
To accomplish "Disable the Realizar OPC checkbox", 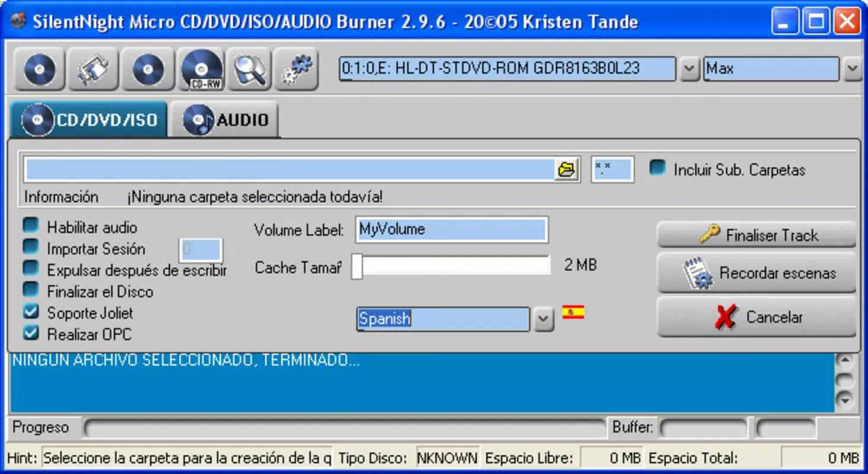I will pos(31,333).
